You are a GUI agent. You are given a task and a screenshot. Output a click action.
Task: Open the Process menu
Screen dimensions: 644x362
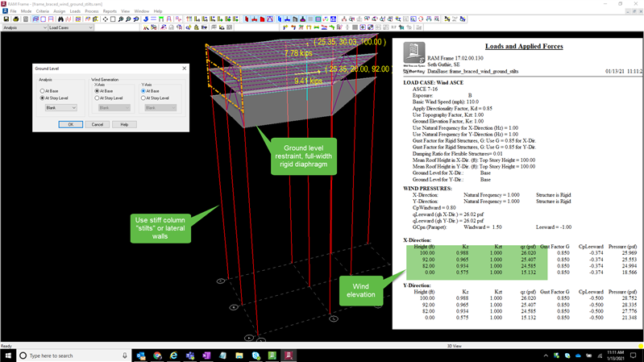(x=91, y=11)
